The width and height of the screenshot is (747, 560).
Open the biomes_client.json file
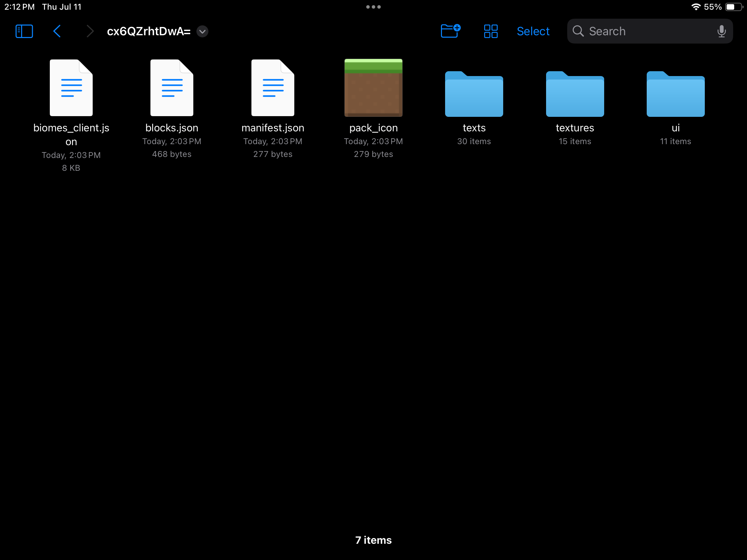(71, 88)
